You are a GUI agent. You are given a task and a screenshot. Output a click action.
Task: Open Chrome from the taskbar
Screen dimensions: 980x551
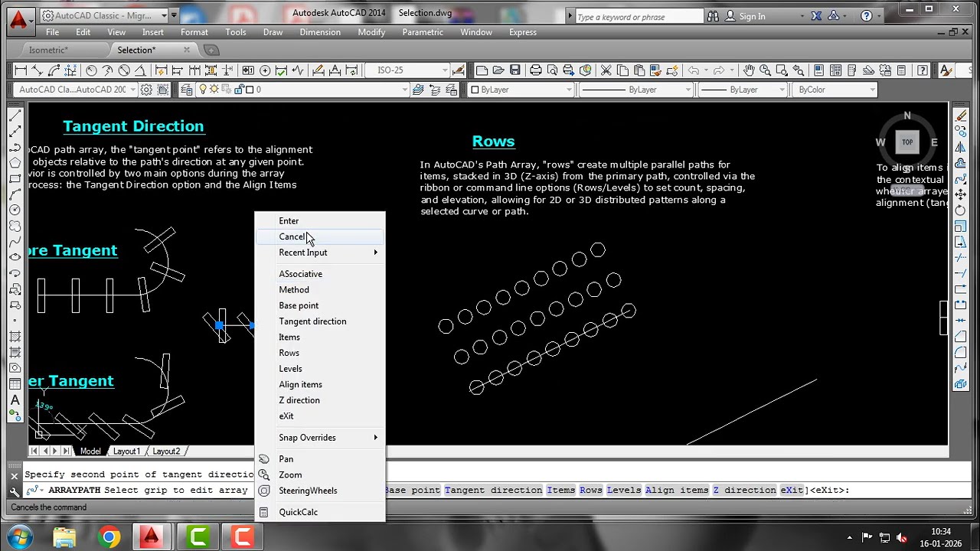(109, 537)
